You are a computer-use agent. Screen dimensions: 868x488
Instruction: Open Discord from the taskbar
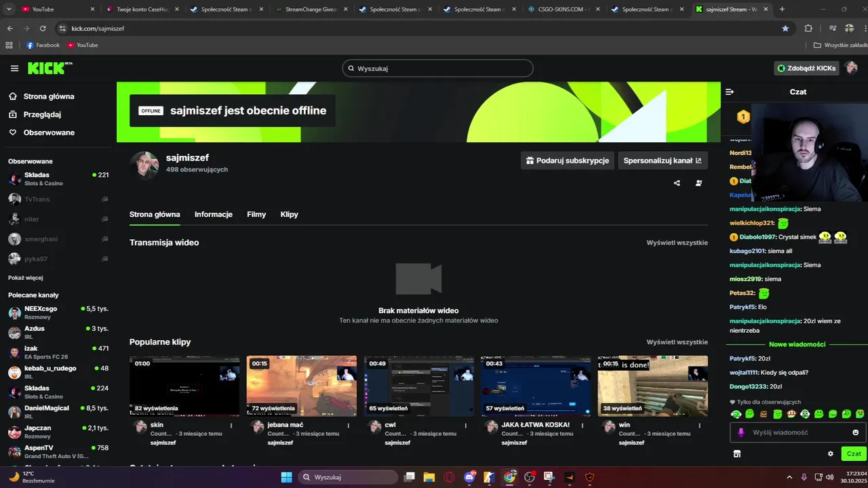(469, 477)
